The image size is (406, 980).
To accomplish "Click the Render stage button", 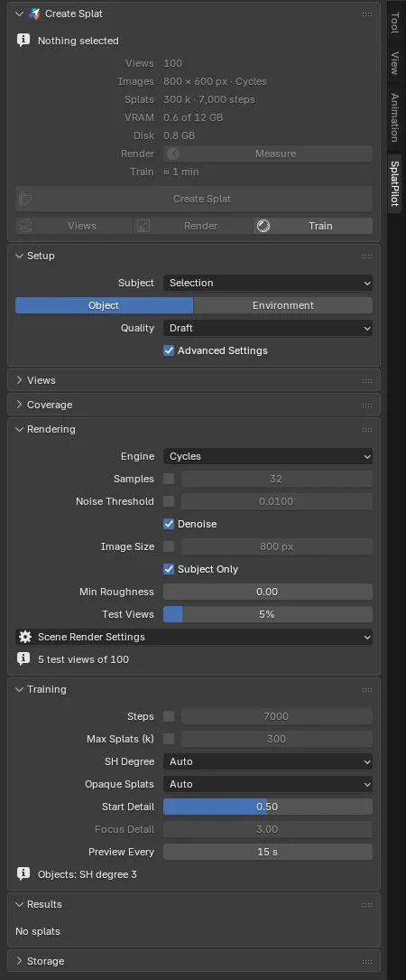I will tap(193, 226).
